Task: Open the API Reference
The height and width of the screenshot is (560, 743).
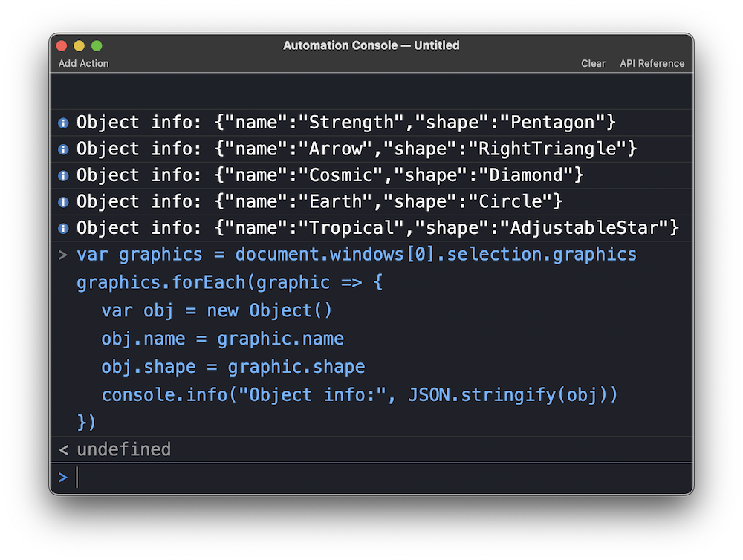Action: (x=652, y=63)
